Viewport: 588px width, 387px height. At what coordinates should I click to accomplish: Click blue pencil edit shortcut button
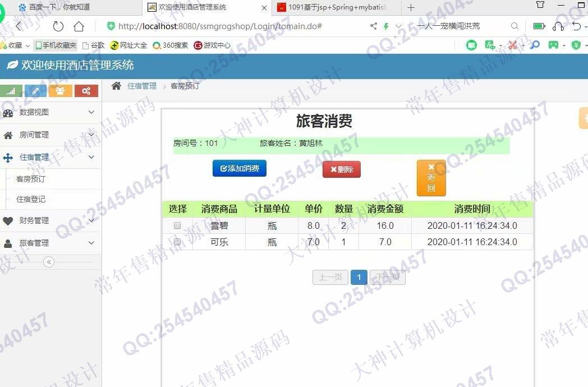(35, 91)
